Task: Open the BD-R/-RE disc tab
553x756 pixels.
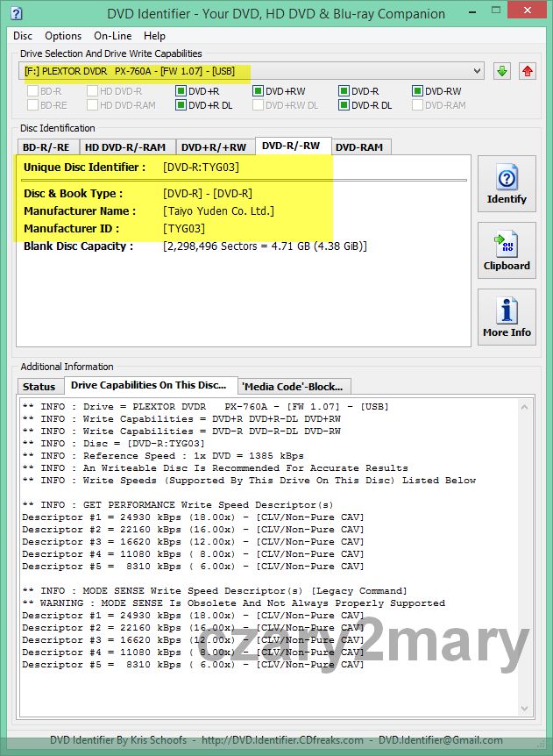Action: coord(48,147)
